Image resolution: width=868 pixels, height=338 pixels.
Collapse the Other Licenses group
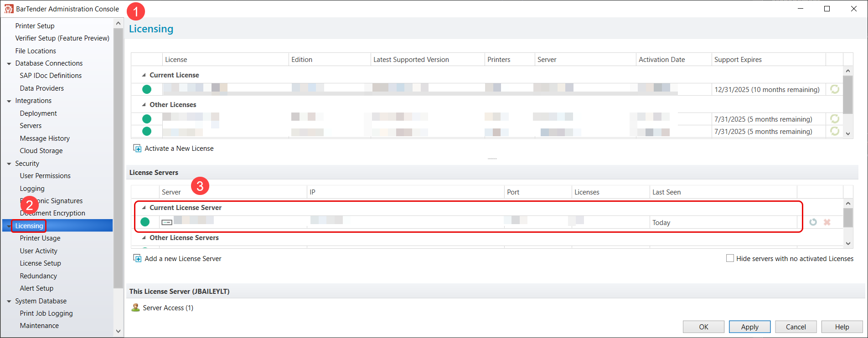(144, 105)
